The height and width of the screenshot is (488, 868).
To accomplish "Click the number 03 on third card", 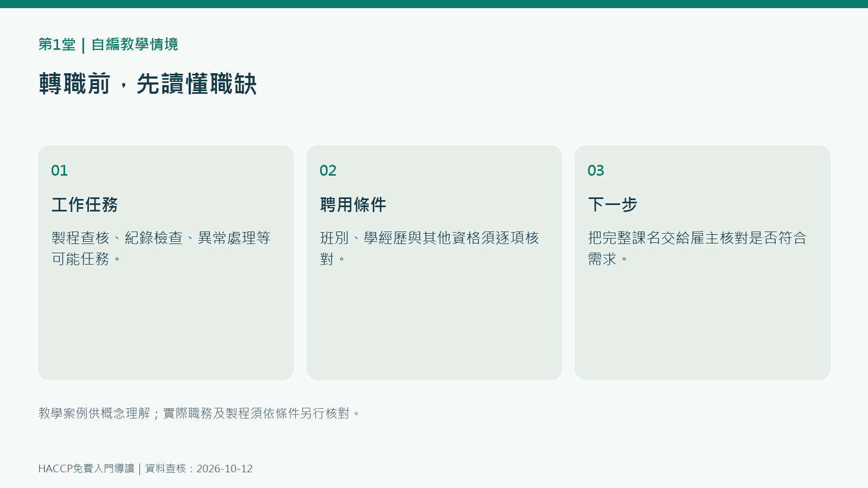I will coord(596,171).
